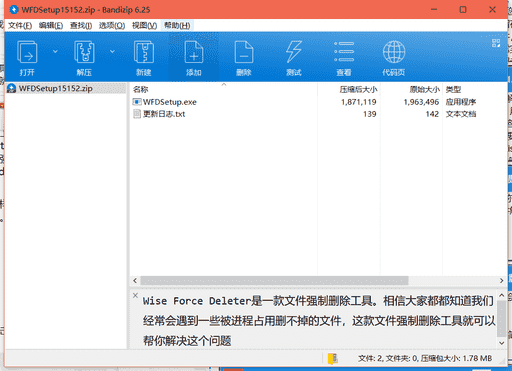
Task: Expand the Extract button dropdown arrow
Action: click(x=112, y=52)
